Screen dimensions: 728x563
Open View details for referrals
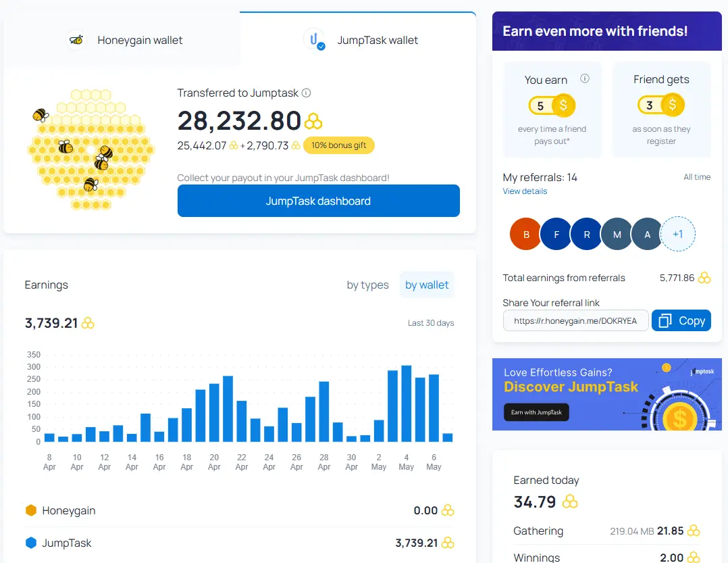(x=525, y=191)
